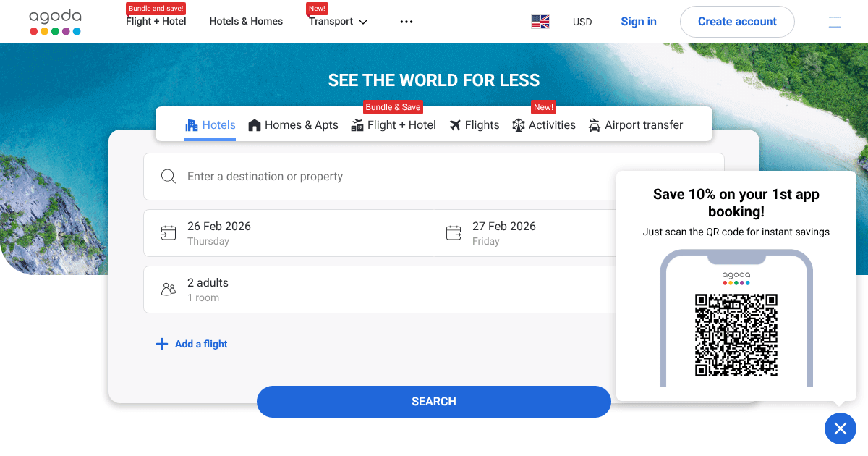Click the check-out calendar icon

pyautogui.click(x=454, y=233)
